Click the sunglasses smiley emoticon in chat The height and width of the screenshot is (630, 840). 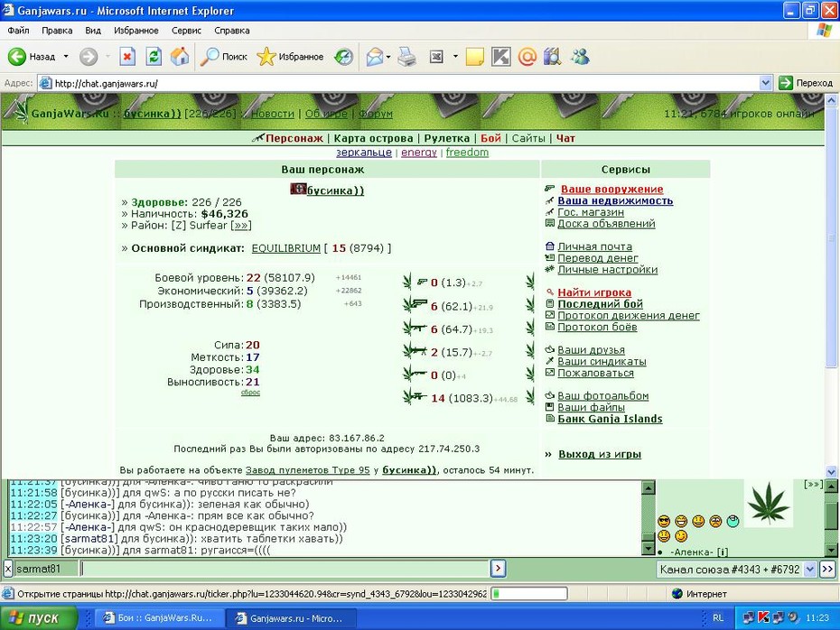[x=664, y=521]
